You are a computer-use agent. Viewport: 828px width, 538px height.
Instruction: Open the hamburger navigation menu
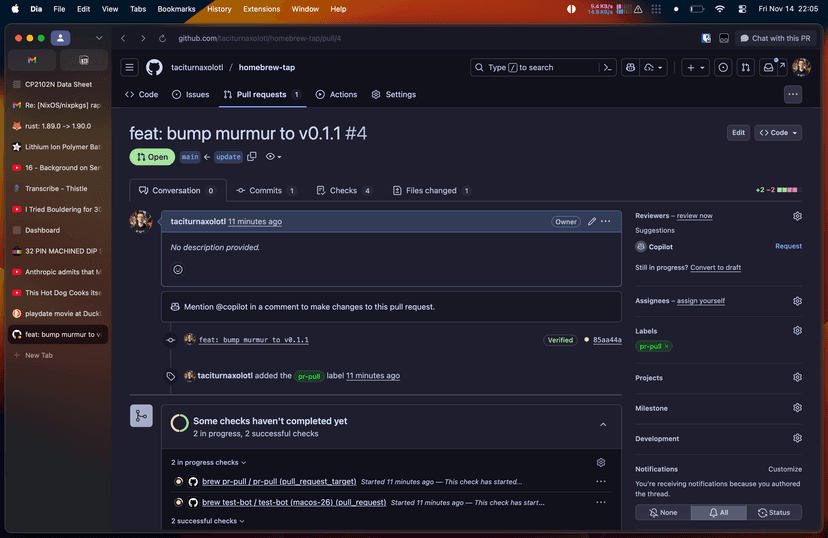click(x=129, y=68)
